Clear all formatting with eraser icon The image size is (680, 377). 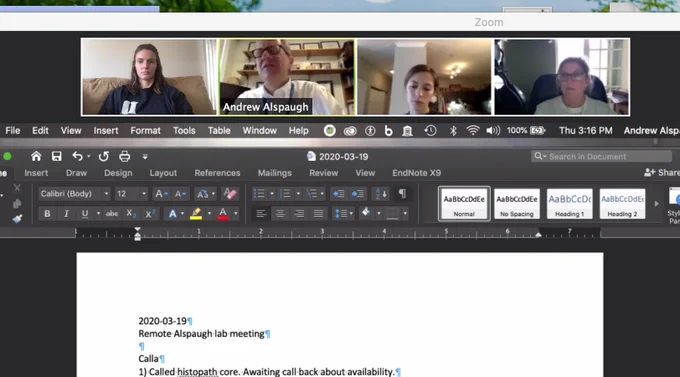click(x=230, y=194)
